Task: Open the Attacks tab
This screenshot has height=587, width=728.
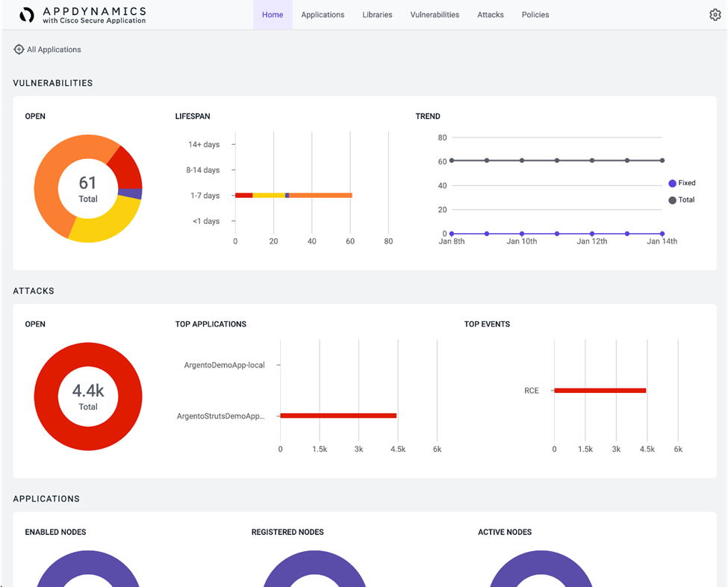Action: (x=491, y=15)
